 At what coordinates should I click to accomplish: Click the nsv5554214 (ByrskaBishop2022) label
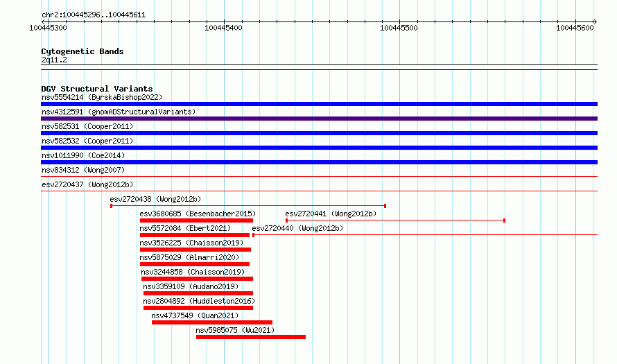click(x=102, y=97)
